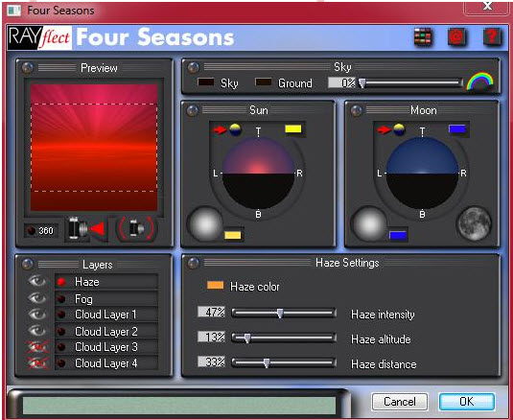The height and width of the screenshot is (420, 513).
Task: Open the blue Moon color swatch at top
Action: (x=457, y=128)
